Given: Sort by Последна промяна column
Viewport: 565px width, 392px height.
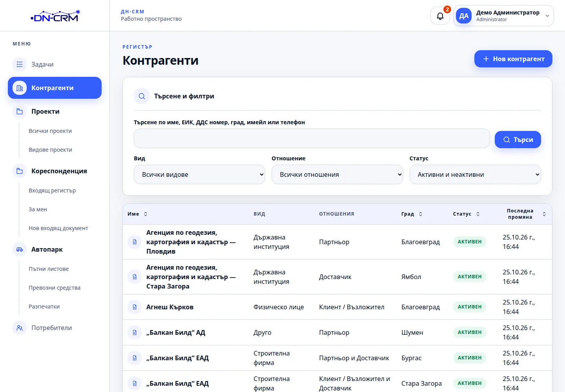Looking at the screenshot, I should click(526, 214).
